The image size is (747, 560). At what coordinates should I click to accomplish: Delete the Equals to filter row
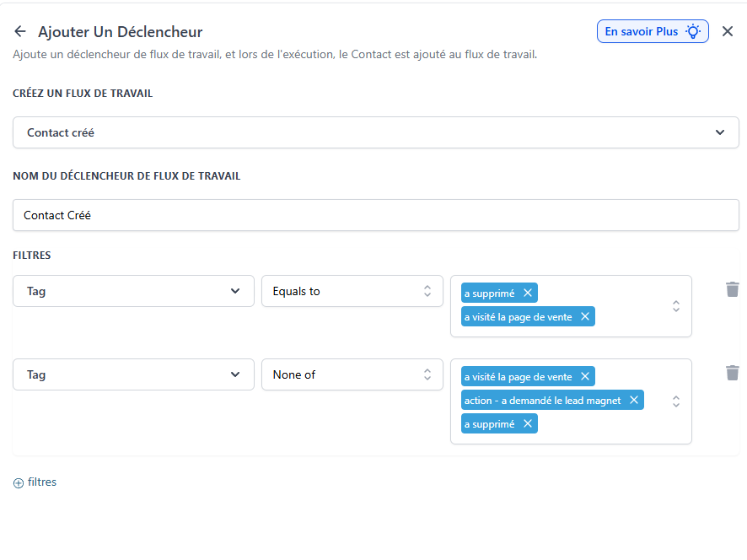point(732,289)
